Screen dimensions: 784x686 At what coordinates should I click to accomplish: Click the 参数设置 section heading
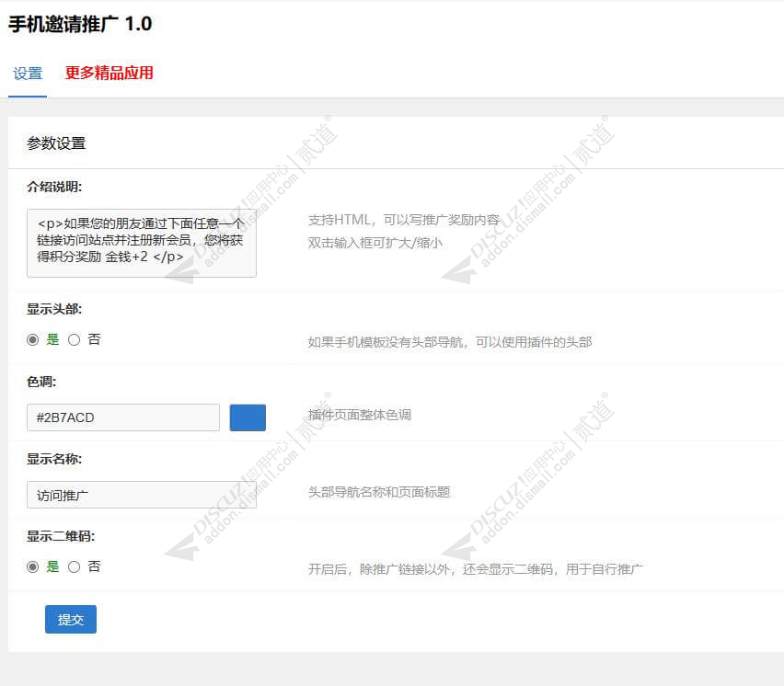(56, 143)
